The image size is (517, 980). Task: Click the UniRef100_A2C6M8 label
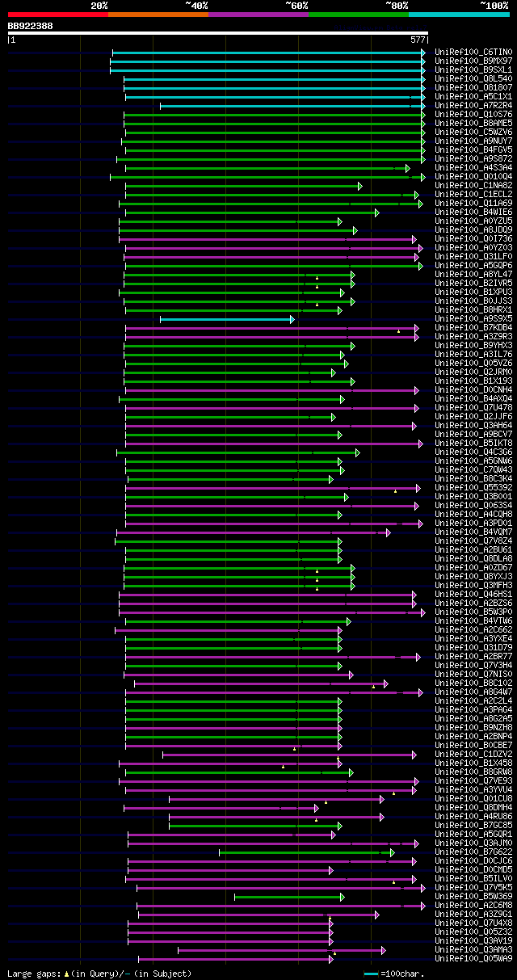[473, 906]
